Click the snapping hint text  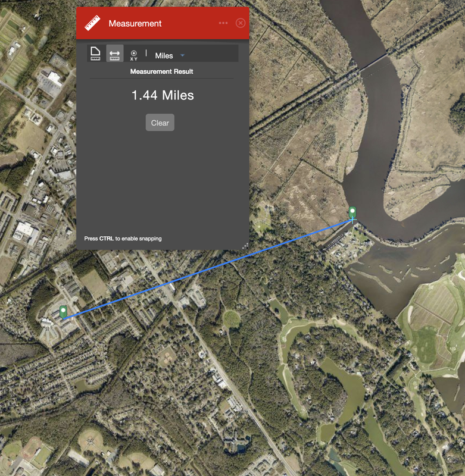pyautogui.click(x=123, y=239)
